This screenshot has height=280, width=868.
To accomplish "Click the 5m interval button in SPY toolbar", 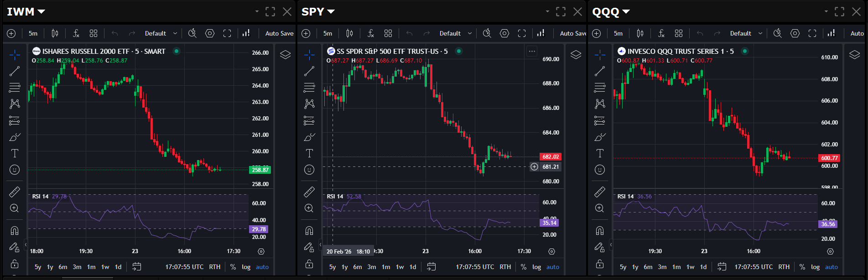I will [327, 33].
